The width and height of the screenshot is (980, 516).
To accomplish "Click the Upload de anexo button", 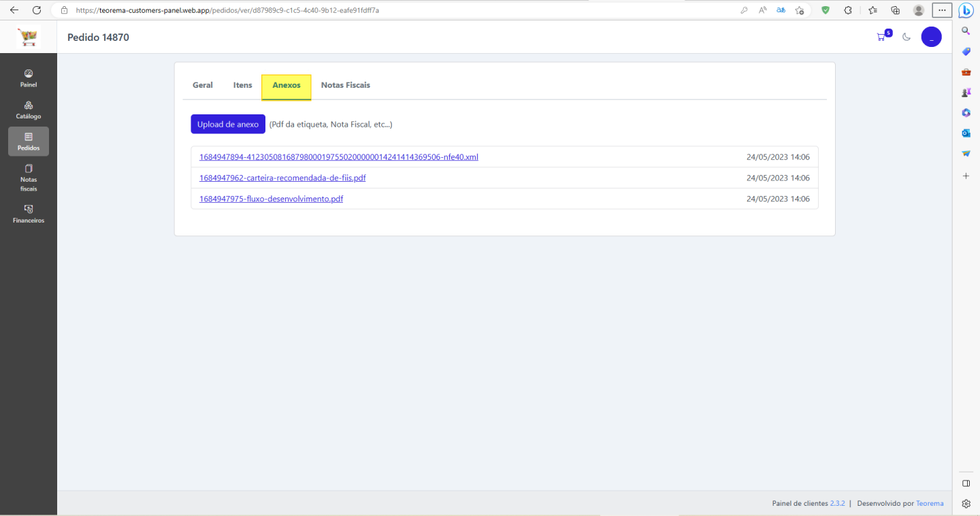I will [x=228, y=125].
